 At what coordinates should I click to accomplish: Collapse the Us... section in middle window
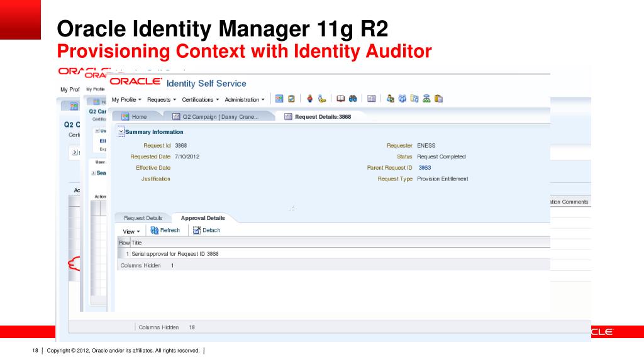pyautogui.click(x=97, y=131)
